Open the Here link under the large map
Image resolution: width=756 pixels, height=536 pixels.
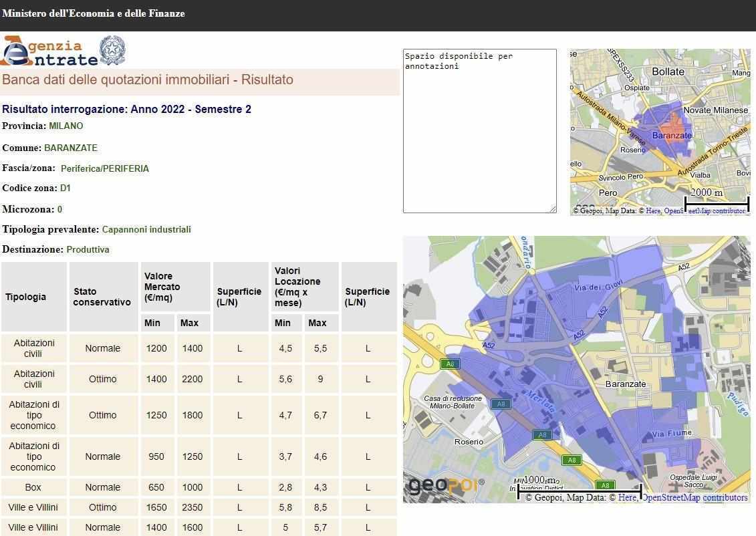[x=627, y=497]
